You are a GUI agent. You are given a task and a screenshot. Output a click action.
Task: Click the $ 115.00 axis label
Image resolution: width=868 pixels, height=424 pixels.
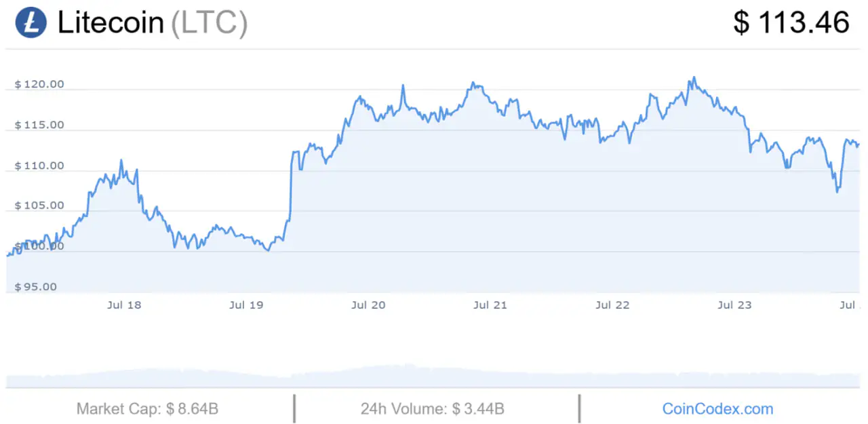tap(39, 126)
